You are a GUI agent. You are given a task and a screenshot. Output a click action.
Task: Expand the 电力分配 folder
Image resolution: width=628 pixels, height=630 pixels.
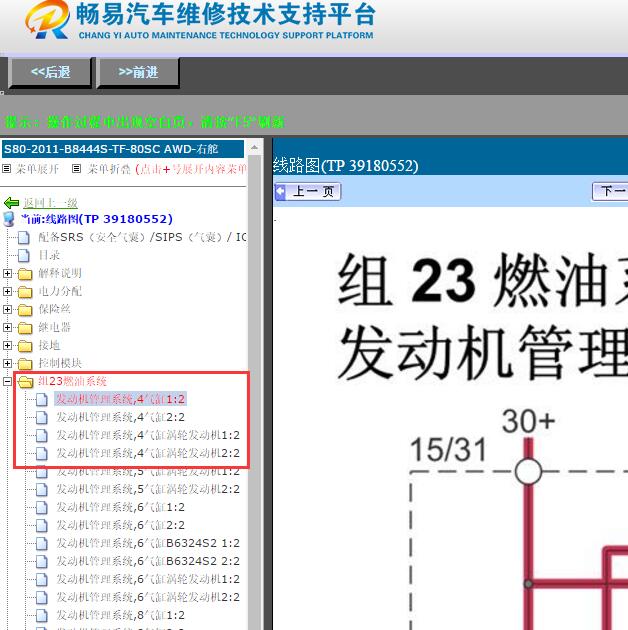[7, 291]
